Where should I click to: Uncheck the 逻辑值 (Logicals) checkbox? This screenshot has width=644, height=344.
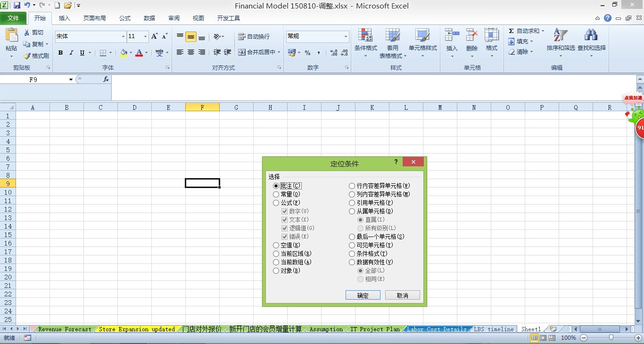284,228
